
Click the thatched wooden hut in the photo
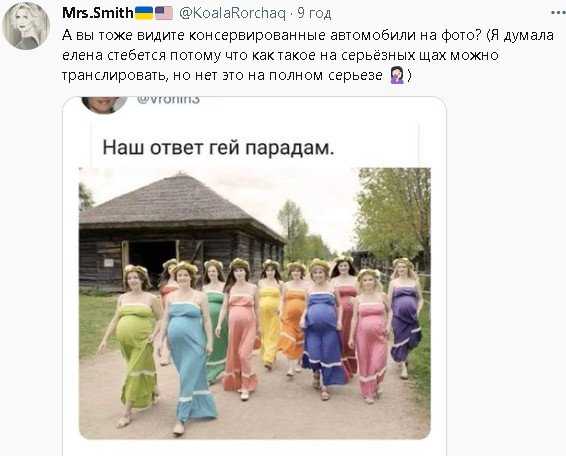point(179,231)
